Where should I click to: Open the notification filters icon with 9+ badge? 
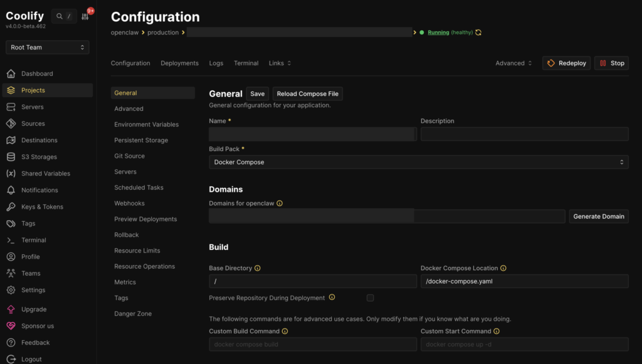86,16
